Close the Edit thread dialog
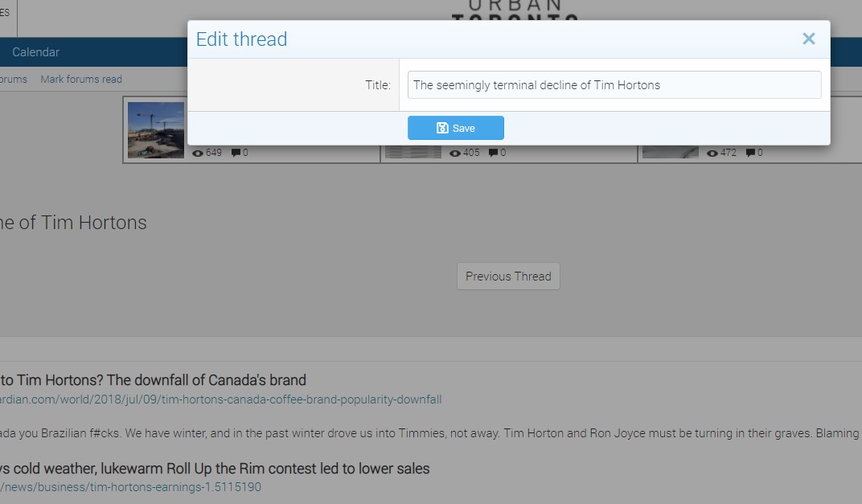This screenshot has height=504, width=862. pos(808,39)
